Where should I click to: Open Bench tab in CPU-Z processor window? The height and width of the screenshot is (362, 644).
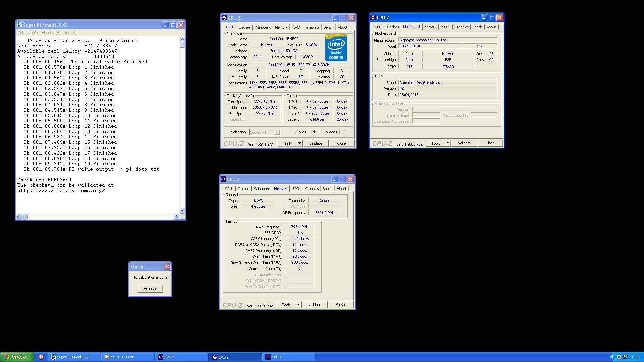tap(329, 27)
